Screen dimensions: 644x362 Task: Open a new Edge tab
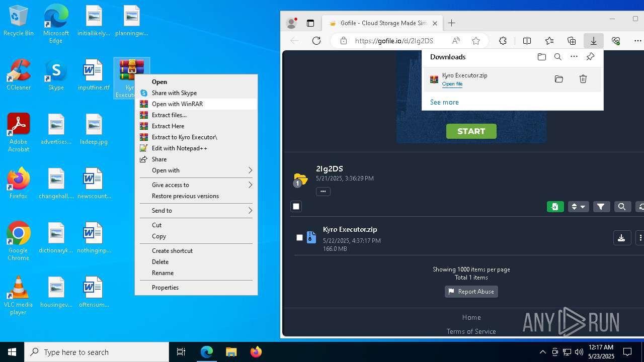[452, 23]
